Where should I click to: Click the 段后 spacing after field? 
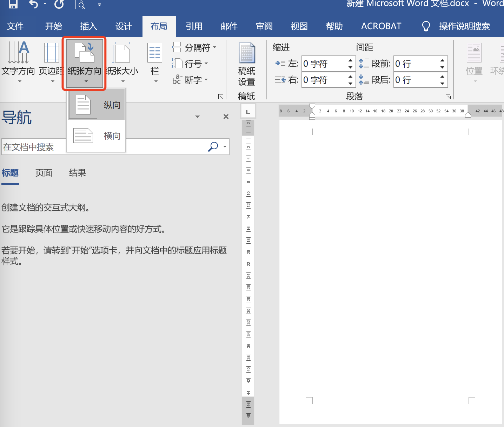click(x=416, y=80)
